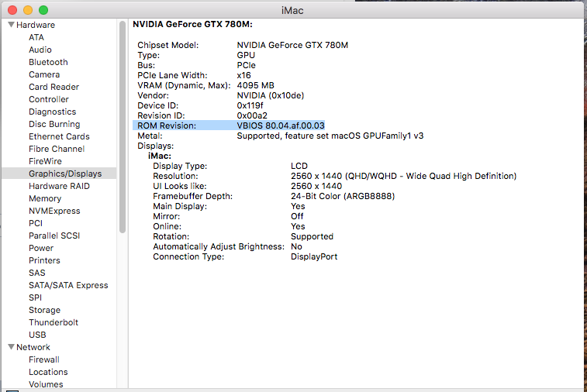Screen dimensions: 587x392
Task: Click the Connection Type value DisplayPort
Action: 314,256
